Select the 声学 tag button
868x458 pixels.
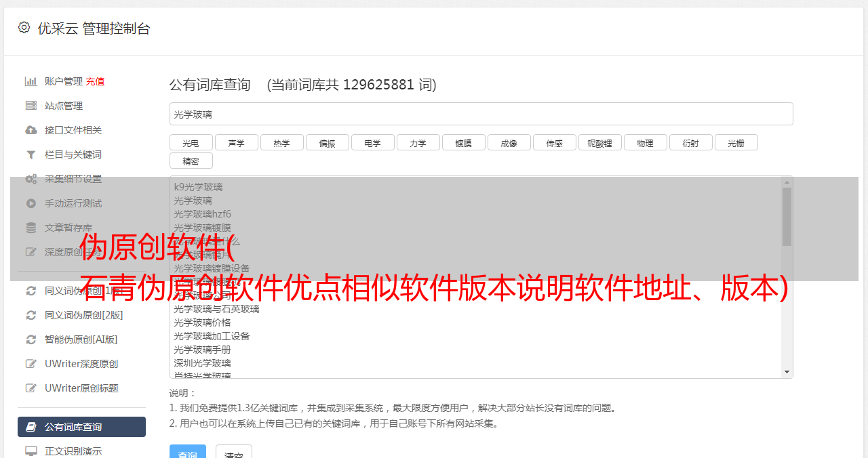click(236, 142)
